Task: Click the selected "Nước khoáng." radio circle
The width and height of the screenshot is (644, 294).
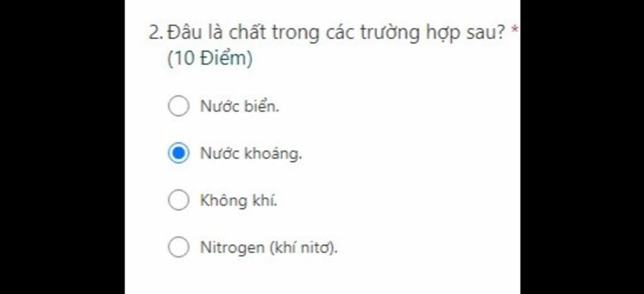Action: (179, 153)
